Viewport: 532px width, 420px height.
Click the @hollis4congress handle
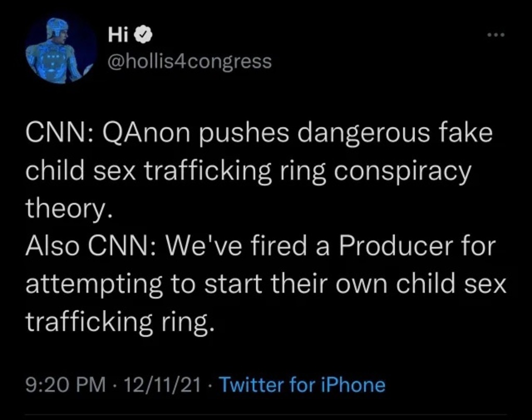click(189, 62)
